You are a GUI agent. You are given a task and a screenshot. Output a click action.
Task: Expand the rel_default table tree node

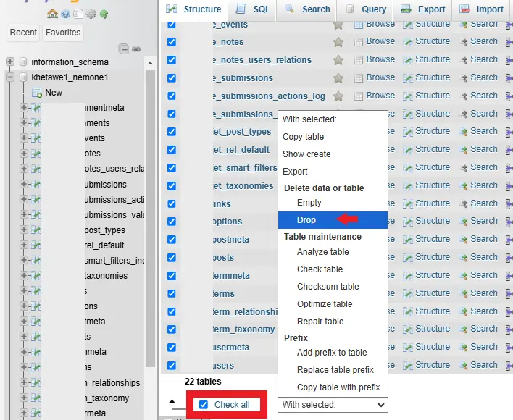click(23, 245)
